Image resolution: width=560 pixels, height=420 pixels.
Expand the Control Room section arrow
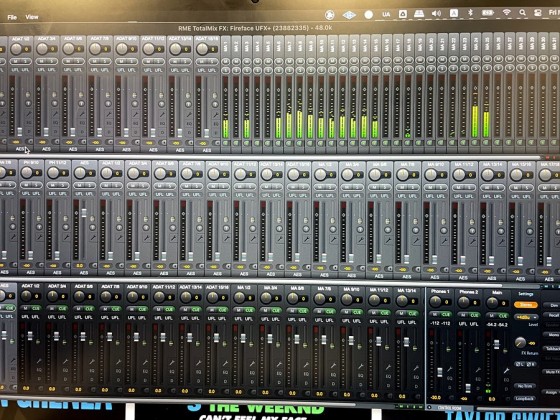pyautogui.click(x=430, y=408)
